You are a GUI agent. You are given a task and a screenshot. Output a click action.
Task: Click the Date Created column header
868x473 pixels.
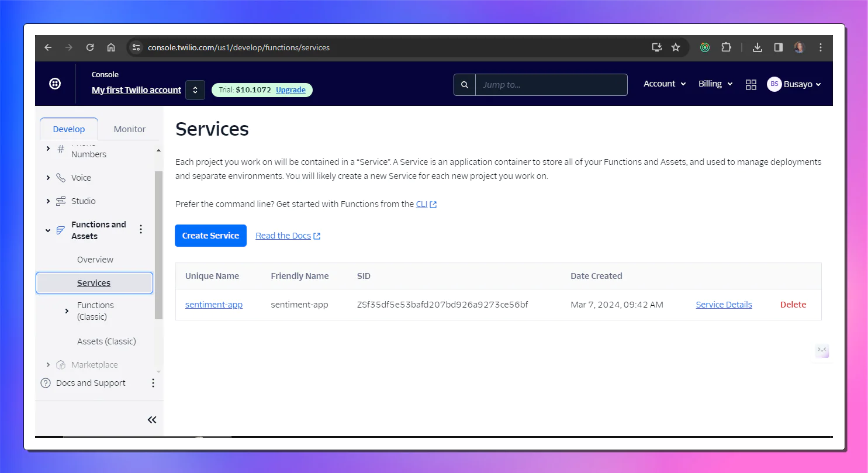pos(596,276)
